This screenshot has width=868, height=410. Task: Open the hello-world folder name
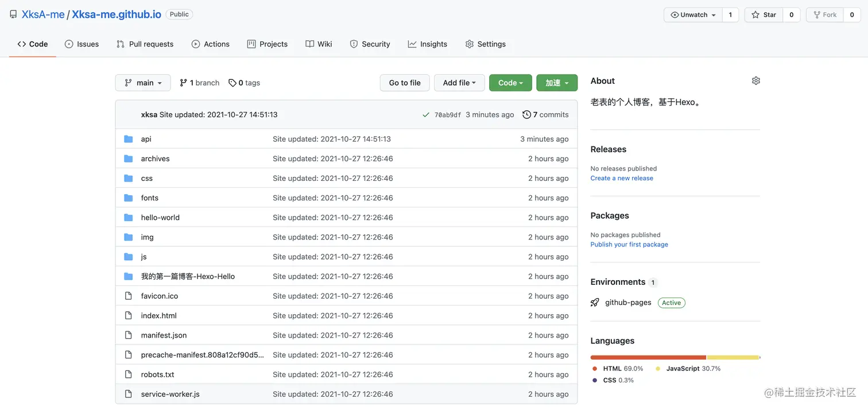click(160, 217)
